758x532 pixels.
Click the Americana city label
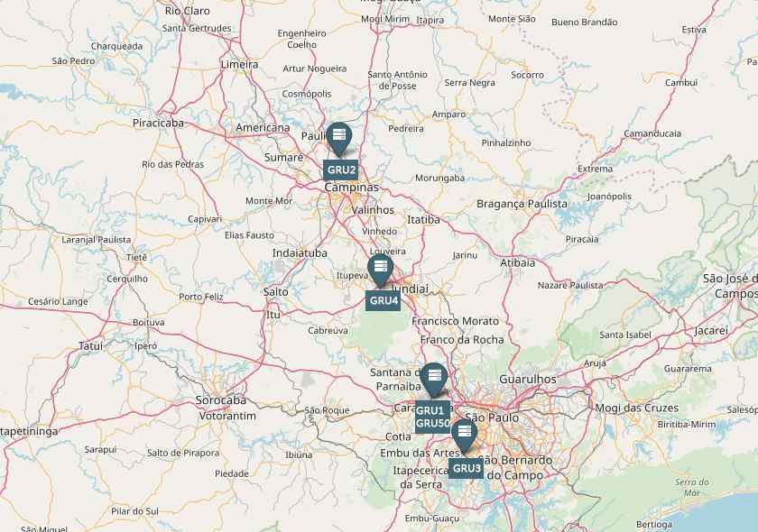pos(263,128)
